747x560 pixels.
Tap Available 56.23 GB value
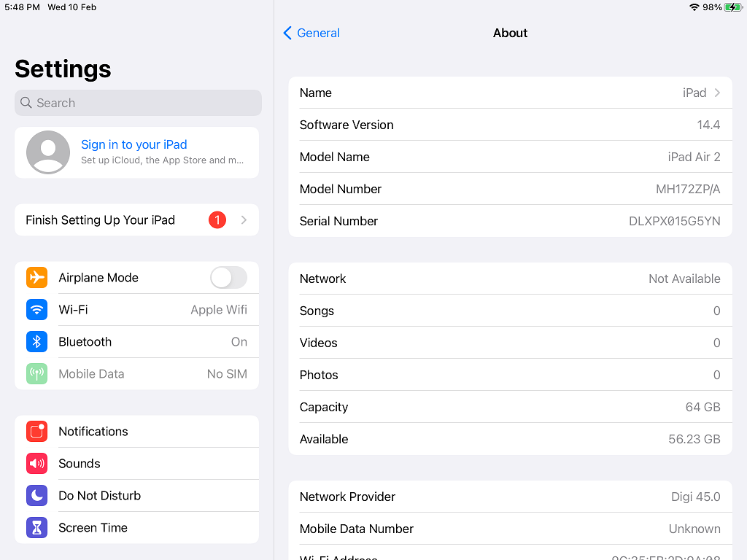click(694, 439)
